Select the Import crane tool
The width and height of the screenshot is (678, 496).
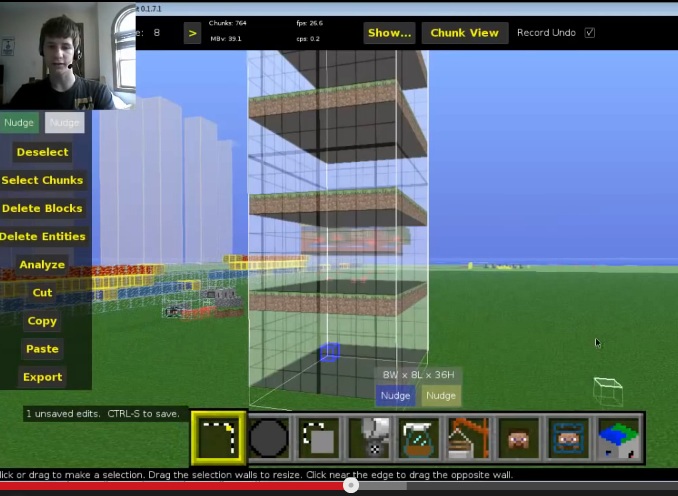point(469,438)
